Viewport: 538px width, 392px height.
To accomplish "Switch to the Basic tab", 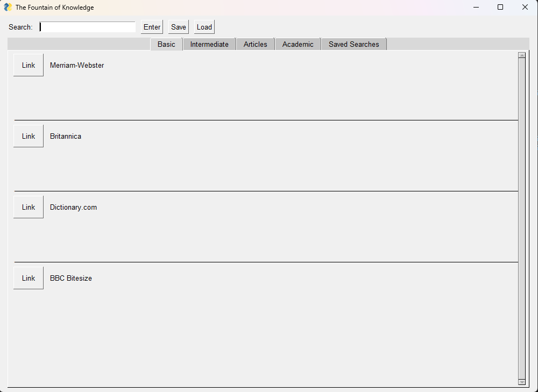I will (166, 44).
